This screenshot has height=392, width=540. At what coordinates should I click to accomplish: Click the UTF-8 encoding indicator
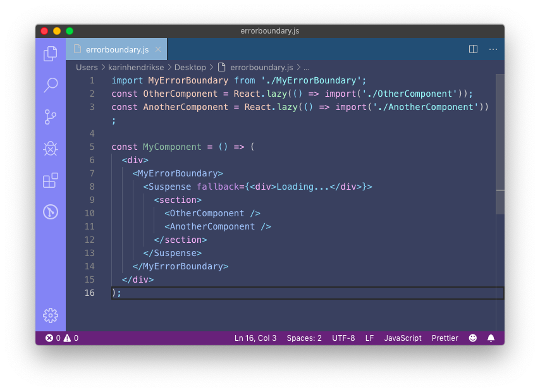[x=343, y=338]
